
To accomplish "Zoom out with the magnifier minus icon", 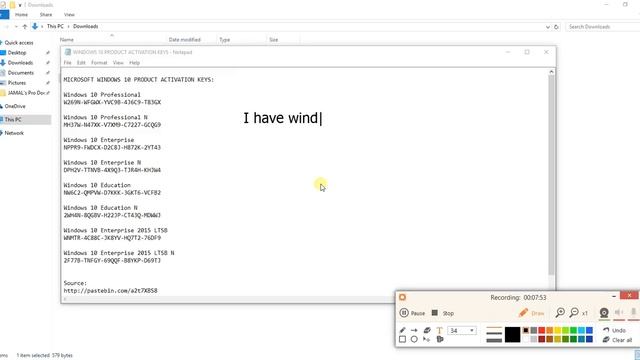I will (x=574, y=313).
